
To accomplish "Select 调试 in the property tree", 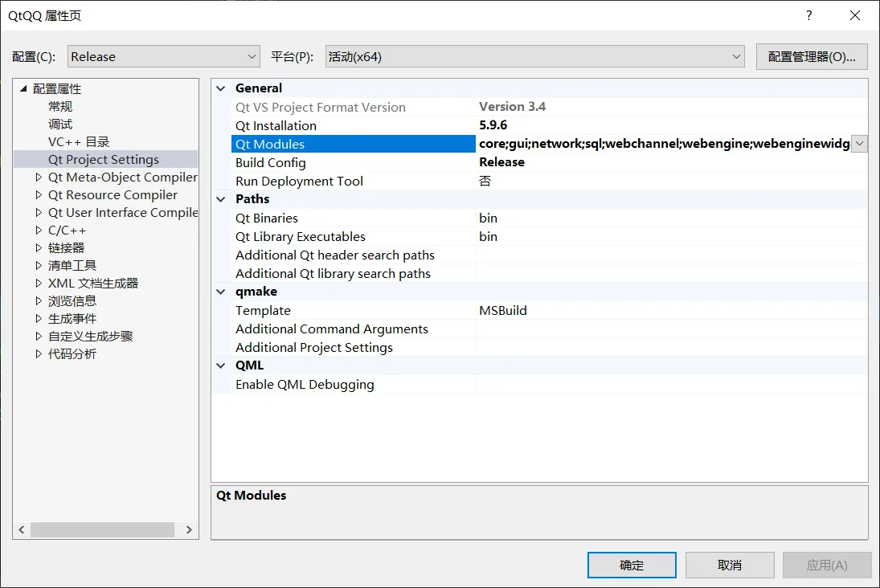I will point(60,124).
